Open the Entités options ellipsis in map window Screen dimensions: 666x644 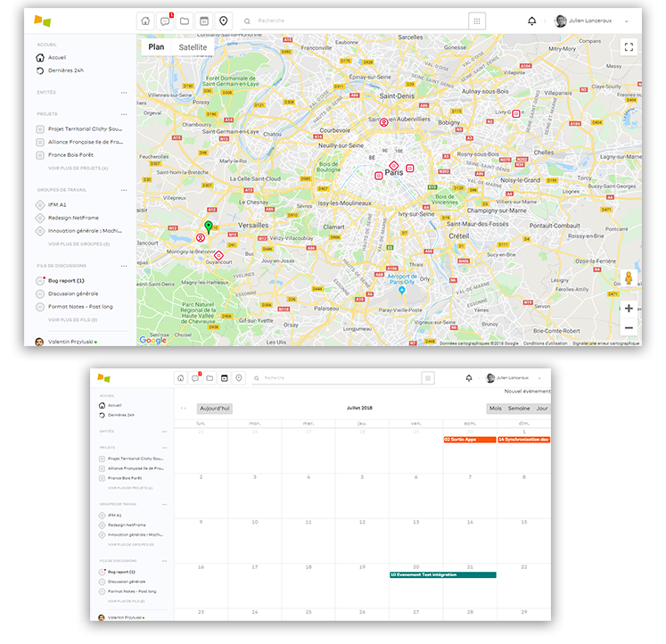click(124, 92)
